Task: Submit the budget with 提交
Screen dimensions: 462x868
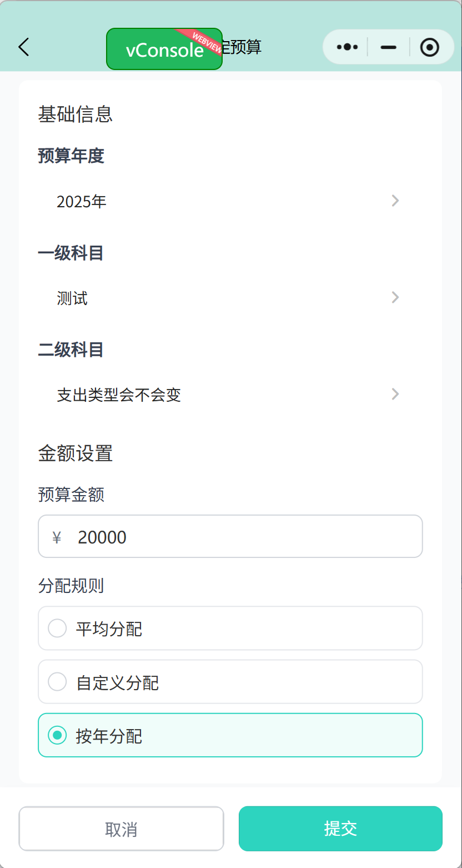Action: coord(340,828)
